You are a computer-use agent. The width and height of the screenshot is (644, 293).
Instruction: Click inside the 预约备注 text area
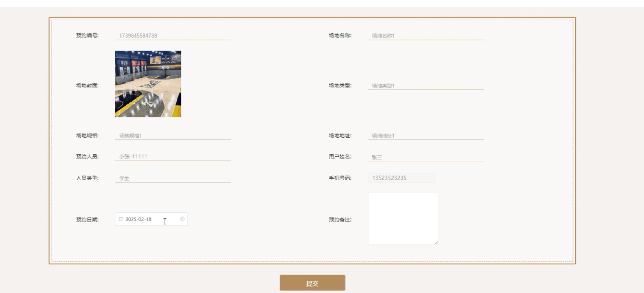tap(403, 218)
